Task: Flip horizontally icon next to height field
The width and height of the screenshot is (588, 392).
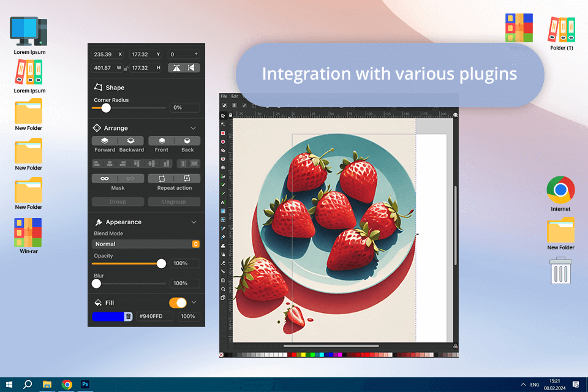Action: click(191, 68)
